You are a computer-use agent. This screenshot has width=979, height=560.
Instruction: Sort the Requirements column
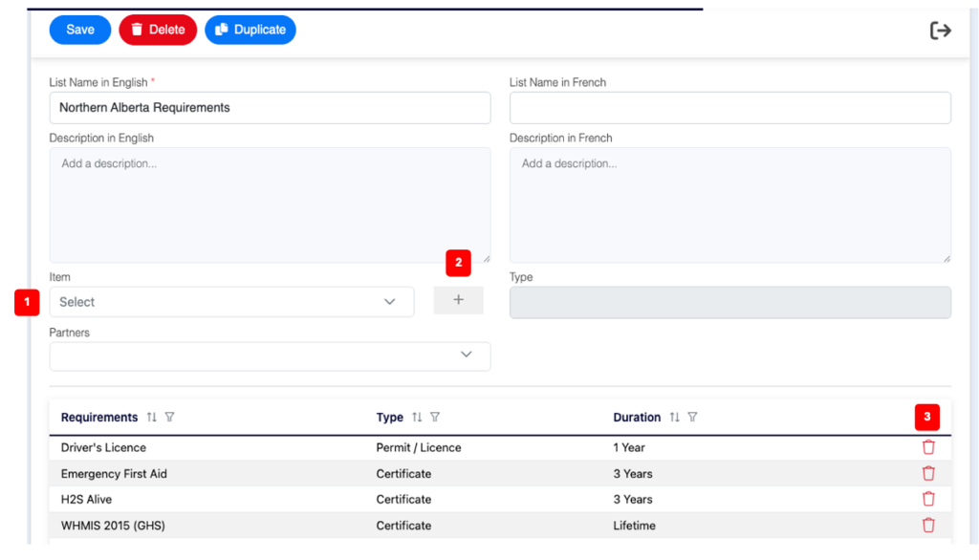pos(152,417)
